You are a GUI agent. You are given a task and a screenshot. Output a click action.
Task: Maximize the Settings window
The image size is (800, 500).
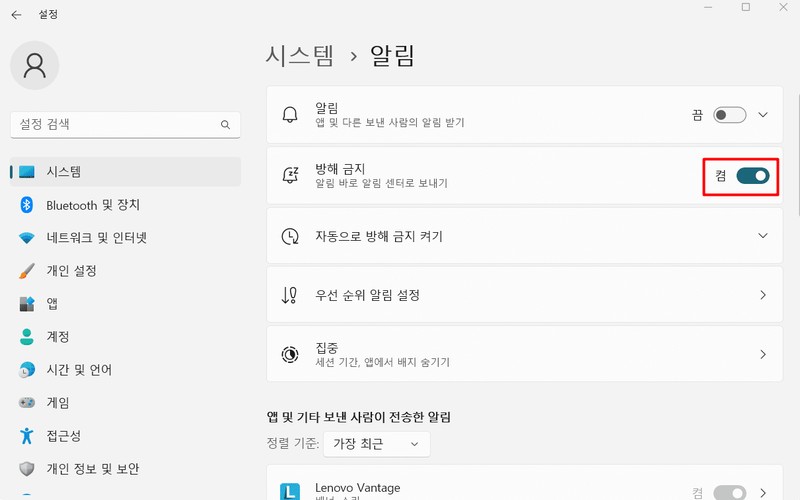pos(746,7)
